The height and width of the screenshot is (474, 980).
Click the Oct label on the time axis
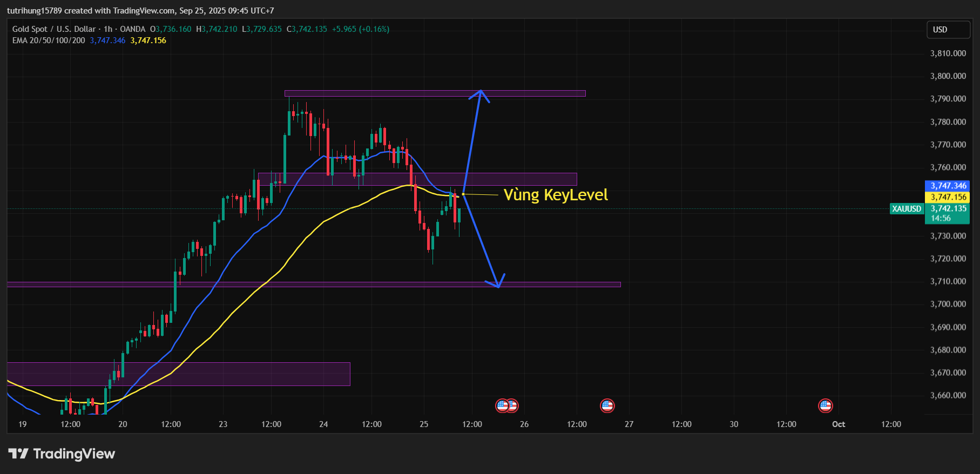tap(838, 424)
